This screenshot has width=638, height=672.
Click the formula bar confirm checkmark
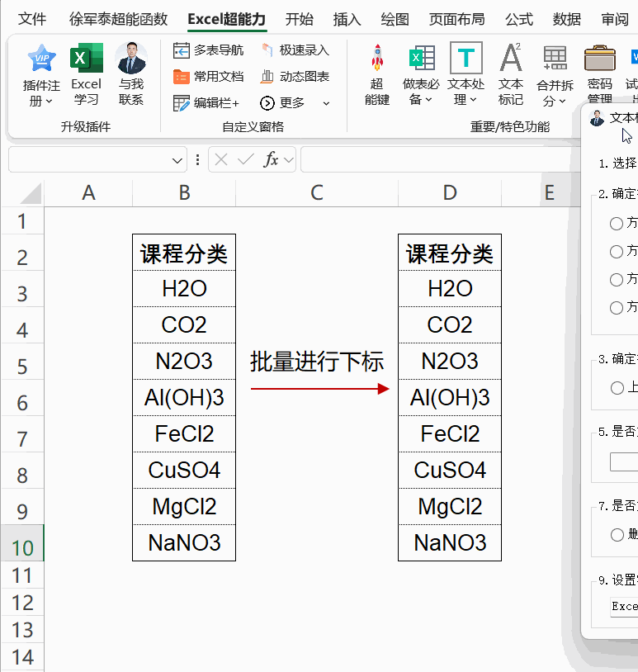(246, 160)
